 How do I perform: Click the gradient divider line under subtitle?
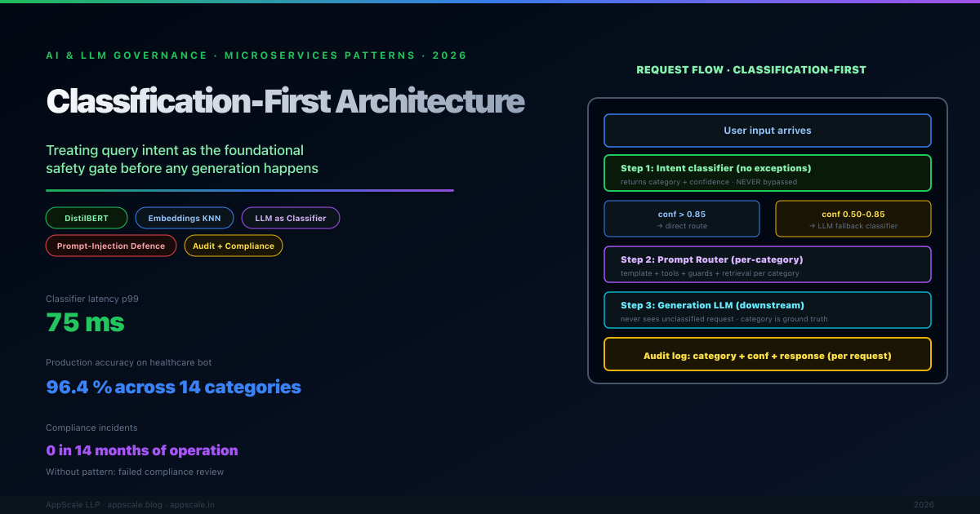249,190
